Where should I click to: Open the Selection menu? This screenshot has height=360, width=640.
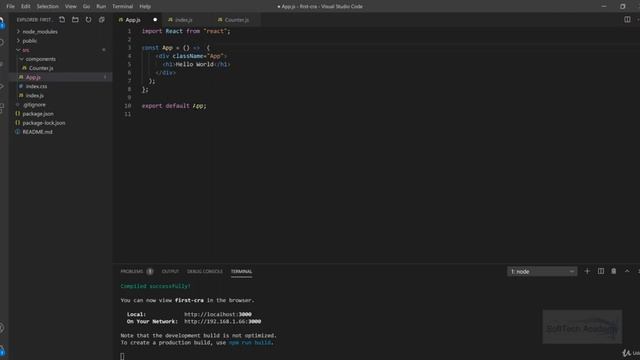pos(47,7)
